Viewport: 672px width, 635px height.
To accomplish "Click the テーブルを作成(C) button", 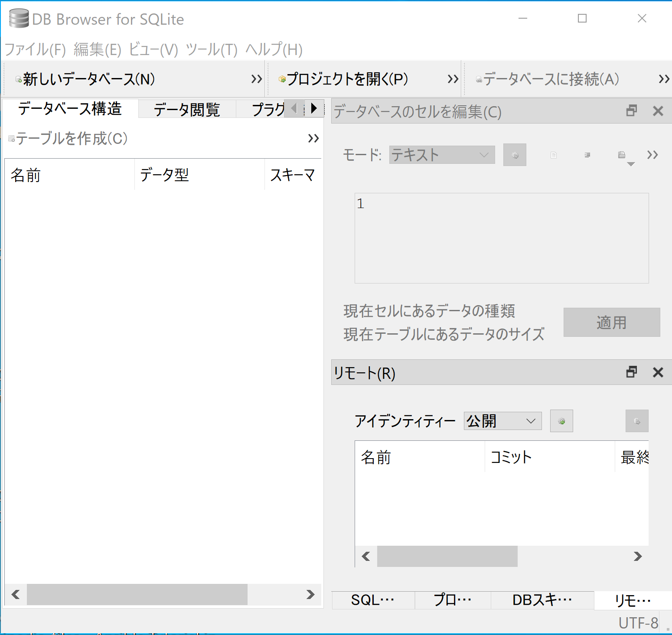I will pos(68,138).
